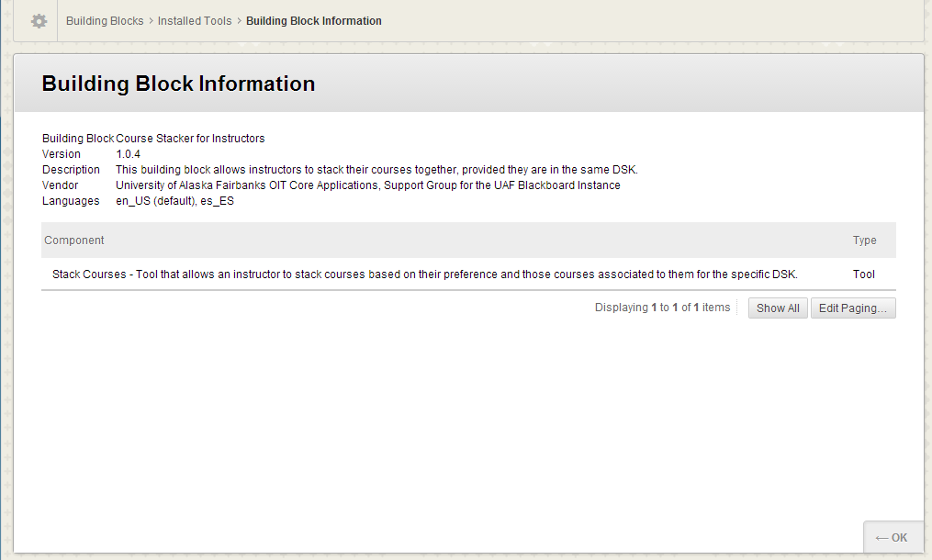Select the Stack Courses component row
This screenshot has width=932, height=560.
pyautogui.click(x=424, y=274)
